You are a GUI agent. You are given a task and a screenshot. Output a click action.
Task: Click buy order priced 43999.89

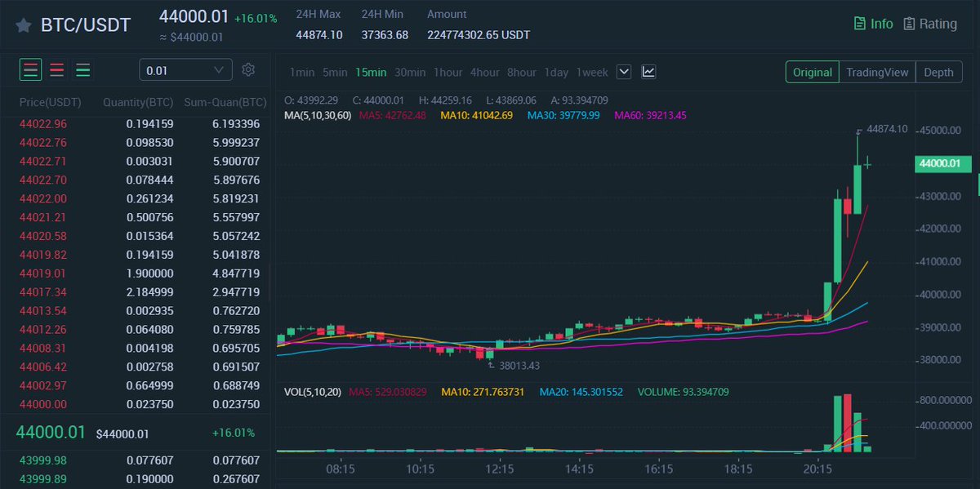(x=139, y=479)
